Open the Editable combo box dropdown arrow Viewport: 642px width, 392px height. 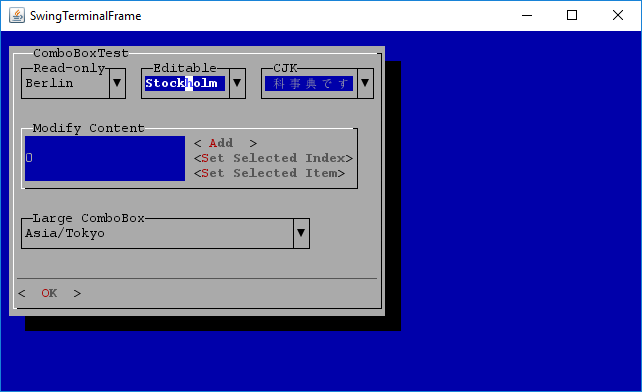click(x=237, y=83)
